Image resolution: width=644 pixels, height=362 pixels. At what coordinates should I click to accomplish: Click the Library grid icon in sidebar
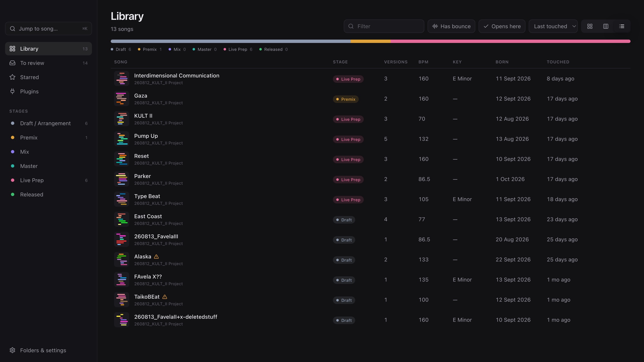click(12, 49)
